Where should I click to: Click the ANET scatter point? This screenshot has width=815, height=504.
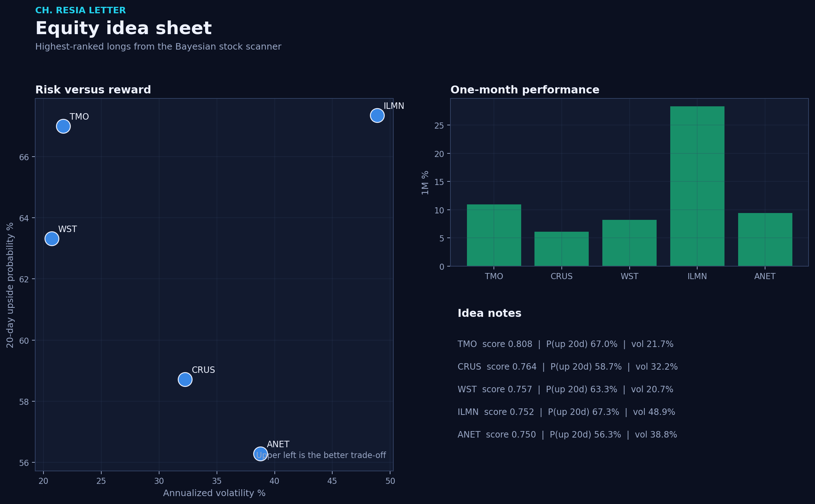[260, 454]
